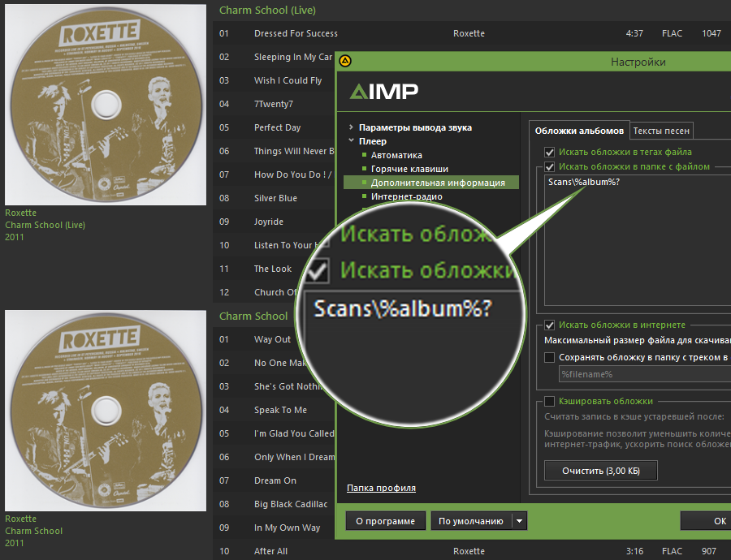The height and width of the screenshot is (560, 731).
Task: Collapse the 'Плеер' tree node
Action: click(351, 140)
